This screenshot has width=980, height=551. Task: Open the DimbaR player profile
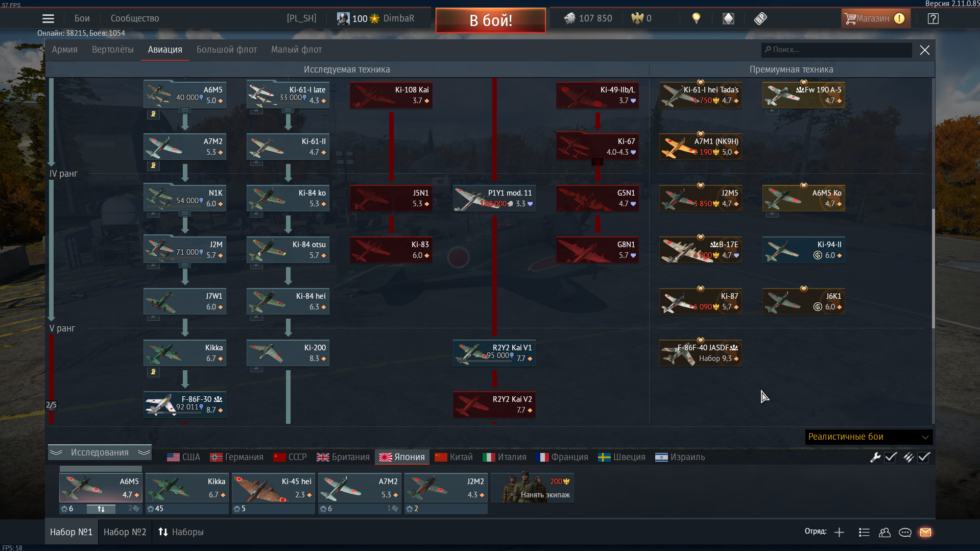pos(398,18)
